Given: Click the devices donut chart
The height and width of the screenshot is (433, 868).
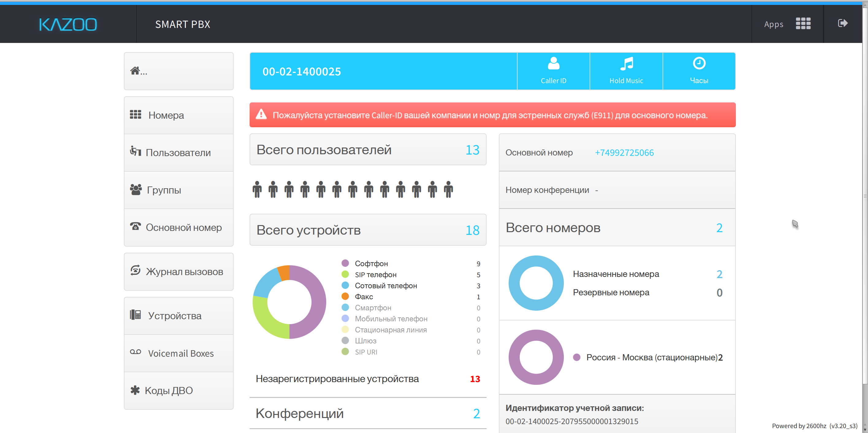Looking at the screenshot, I should [289, 302].
